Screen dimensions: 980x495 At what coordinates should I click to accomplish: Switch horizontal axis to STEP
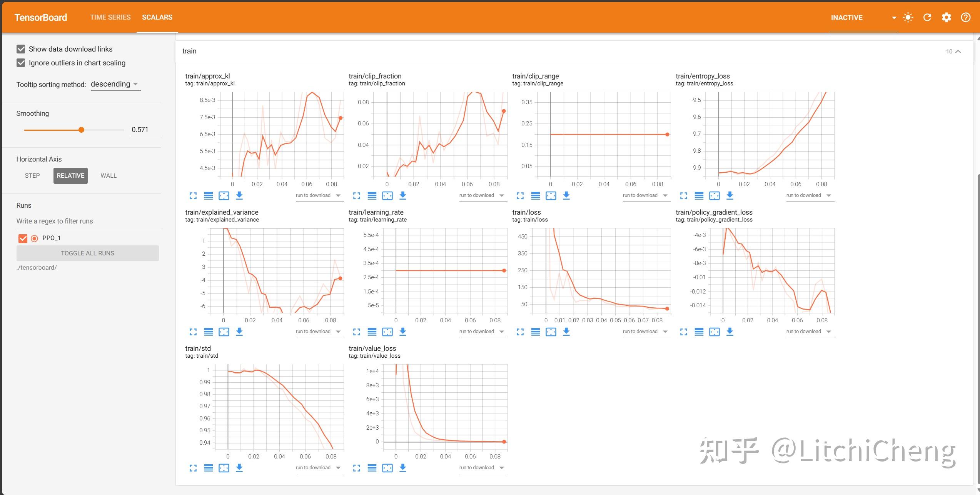point(32,175)
